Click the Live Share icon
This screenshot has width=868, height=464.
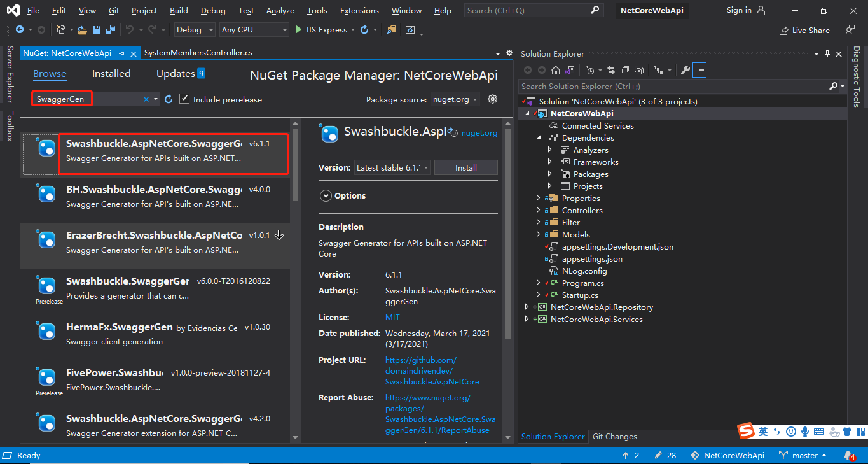(784, 31)
